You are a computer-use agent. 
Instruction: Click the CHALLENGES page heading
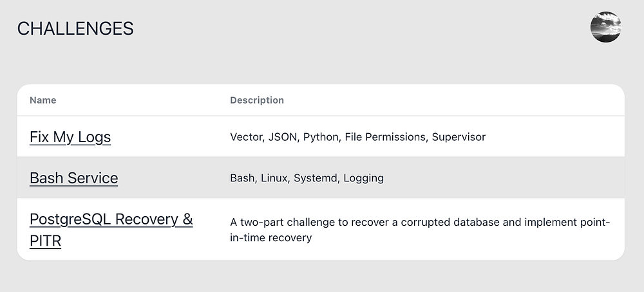tap(75, 28)
